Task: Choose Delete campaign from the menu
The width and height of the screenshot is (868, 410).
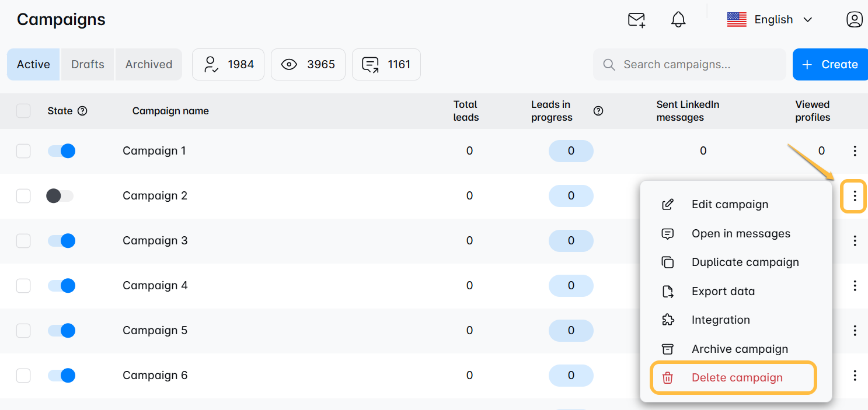Action: pyautogui.click(x=733, y=378)
